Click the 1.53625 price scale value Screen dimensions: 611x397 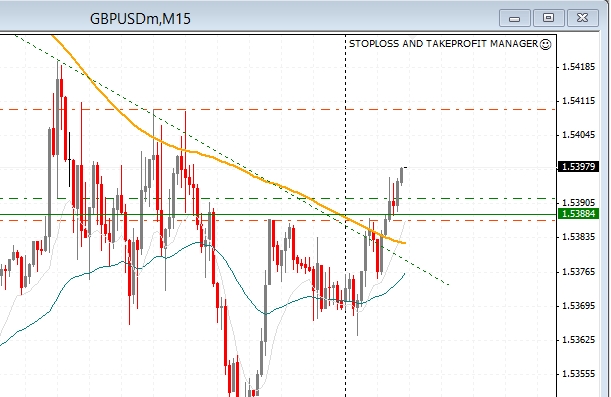tap(579, 340)
